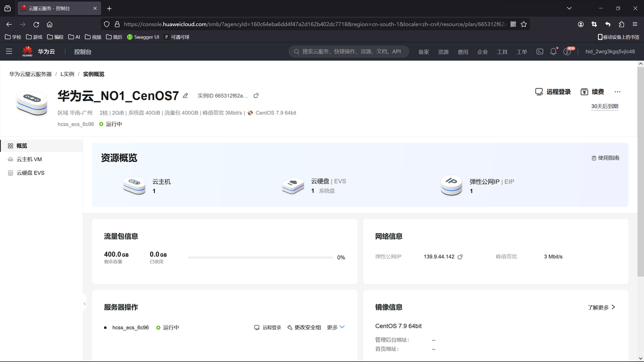The width and height of the screenshot is (644, 362).
Task: Click the 30天后到期 expiry text
Action: (605, 107)
